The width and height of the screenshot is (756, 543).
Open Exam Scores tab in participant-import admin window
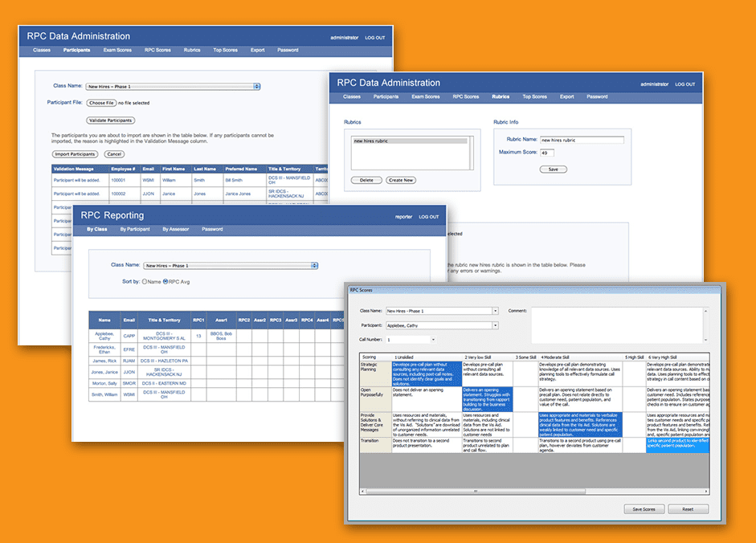(x=117, y=50)
